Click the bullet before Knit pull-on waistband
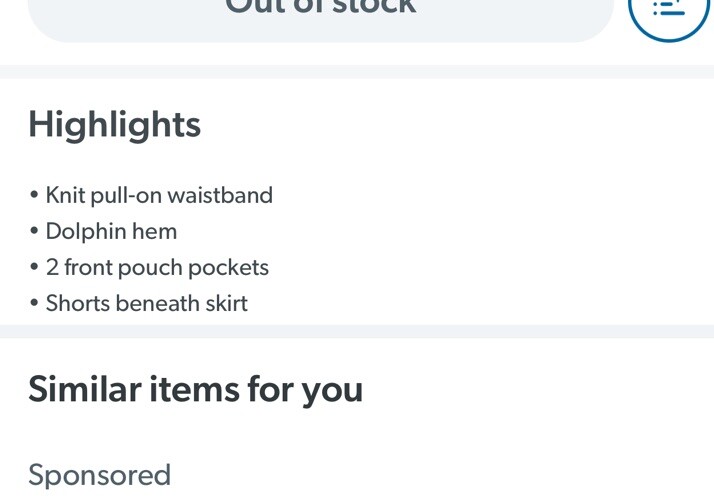The height and width of the screenshot is (500, 714). coord(35,196)
